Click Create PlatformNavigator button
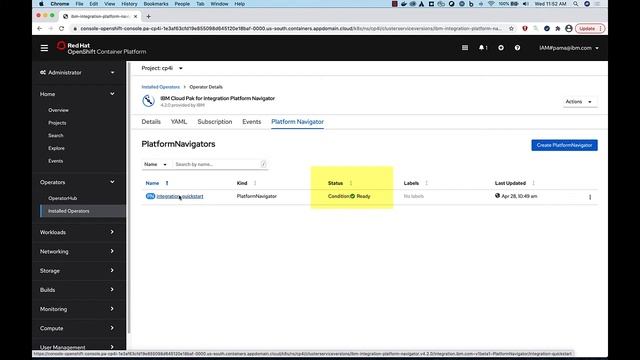This screenshot has height=360, width=640. pos(564,145)
